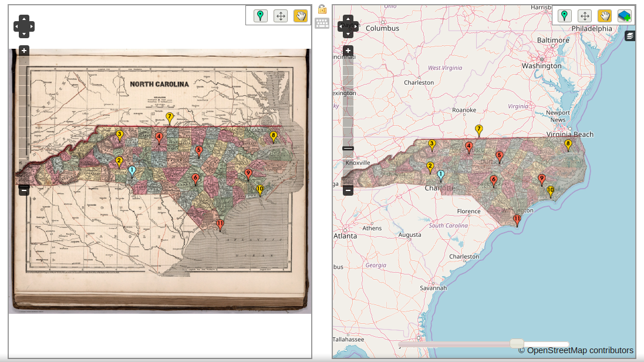Select yellow control point 10 on left map

tap(260, 190)
